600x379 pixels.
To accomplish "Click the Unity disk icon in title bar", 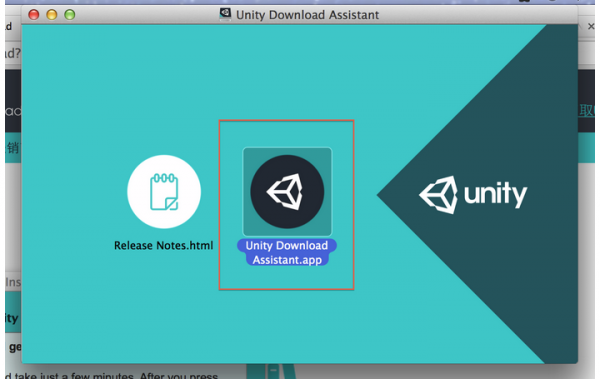I will click(225, 14).
